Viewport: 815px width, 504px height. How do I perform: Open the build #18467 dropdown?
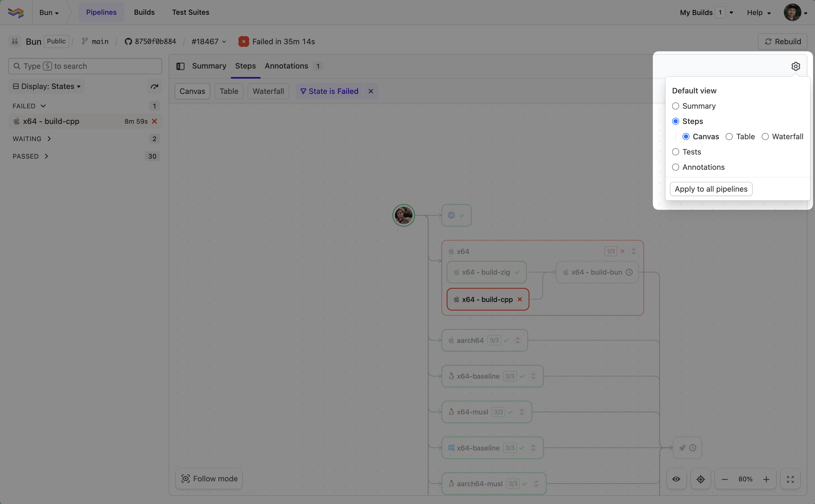pyautogui.click(x=209, y=42)
